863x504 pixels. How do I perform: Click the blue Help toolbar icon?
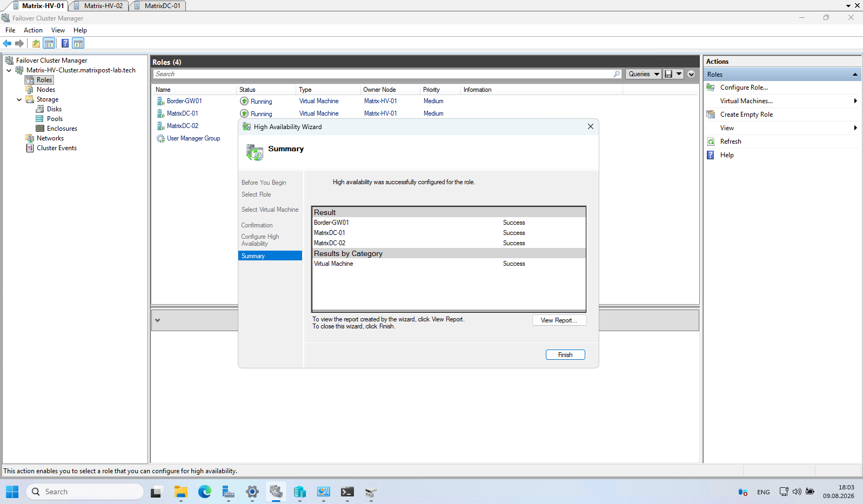[x=65, y=43]
